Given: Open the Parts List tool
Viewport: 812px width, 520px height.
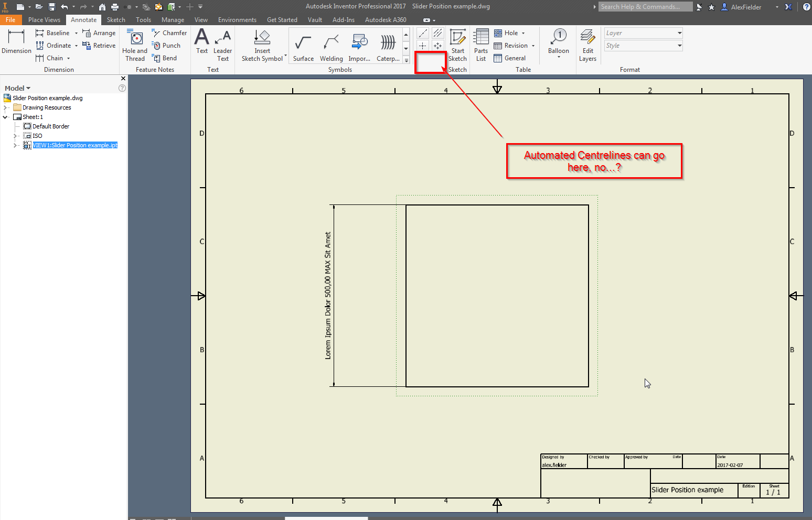Looking at the screenshot, I should [x=480, y=45].
